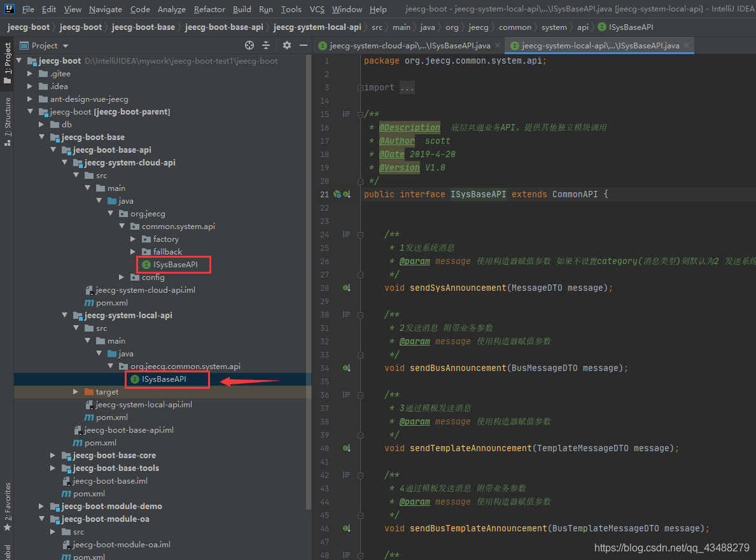The width and height of the screenshot is (756, 560).
Task: Click the implemented-method gutter icon on line 34
Action: click(347, 368)
